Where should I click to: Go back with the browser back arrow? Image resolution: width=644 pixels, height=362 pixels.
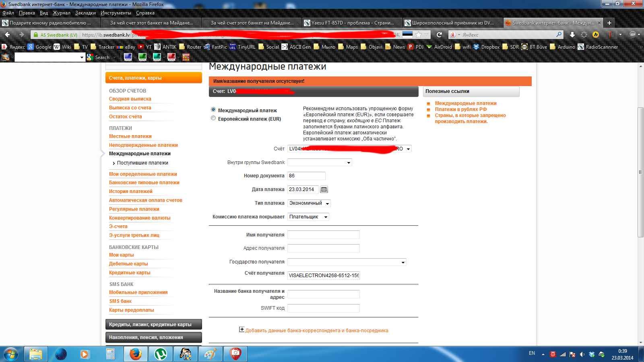point(8,35)
